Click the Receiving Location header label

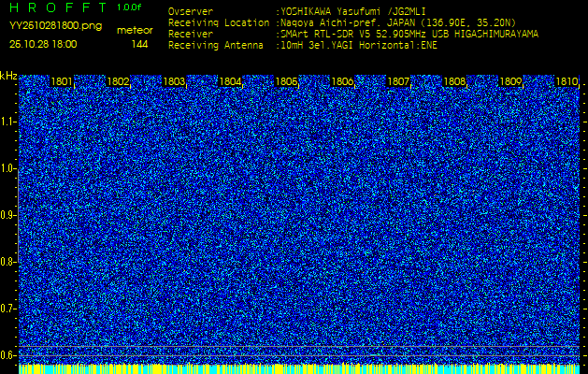click(212, 22)
